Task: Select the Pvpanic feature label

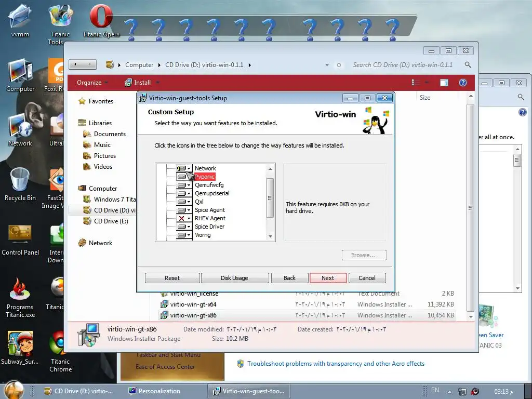Action: pos(205,177)
